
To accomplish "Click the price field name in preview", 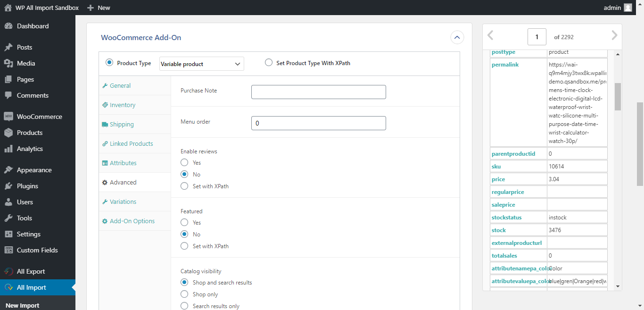I will click(498, 179).
